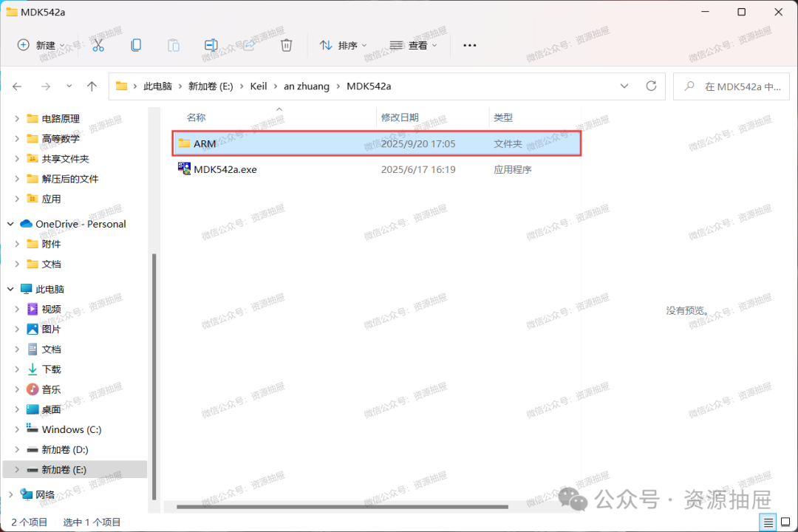The height and width of the screenshot is (532, 798).
Task: Select 共享文件夹 in sidebar
Action: tap(65, 159)
